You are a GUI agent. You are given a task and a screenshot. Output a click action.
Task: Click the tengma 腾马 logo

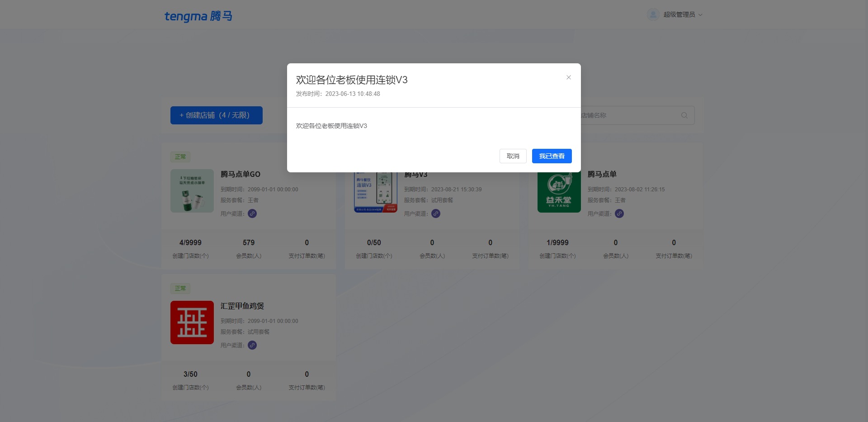198,16
